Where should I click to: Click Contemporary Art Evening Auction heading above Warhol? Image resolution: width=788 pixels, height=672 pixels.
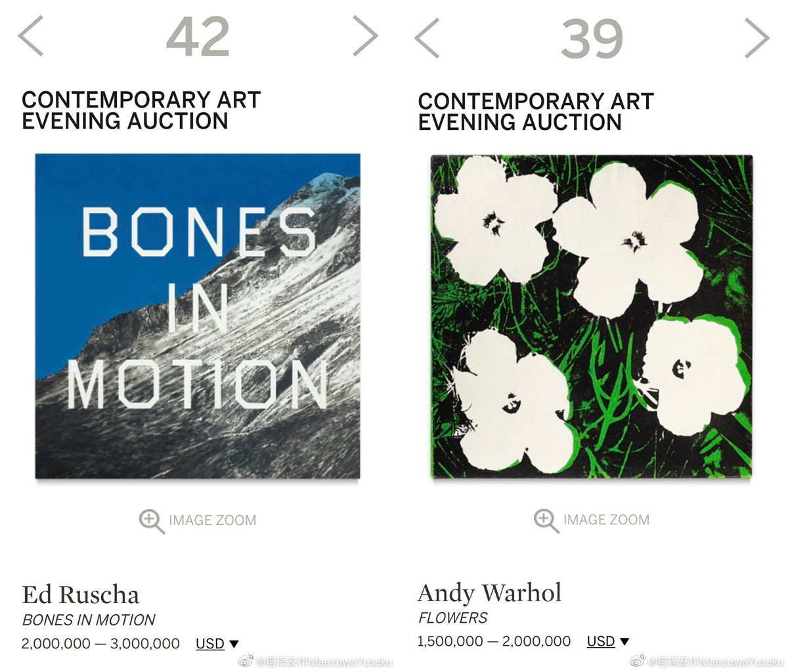[536, 112]
